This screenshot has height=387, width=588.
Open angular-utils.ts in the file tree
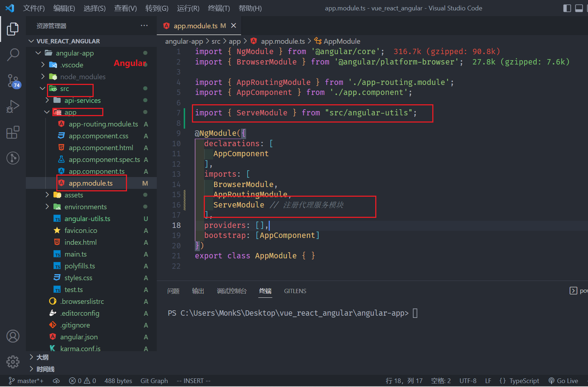87,219
